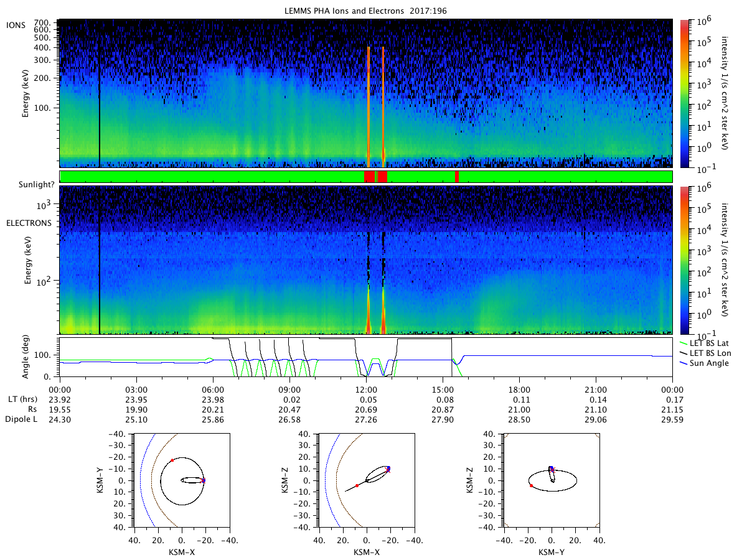Select the ELECTRONS panel label
Screen dimensions: 747x560
pos(29,223)
